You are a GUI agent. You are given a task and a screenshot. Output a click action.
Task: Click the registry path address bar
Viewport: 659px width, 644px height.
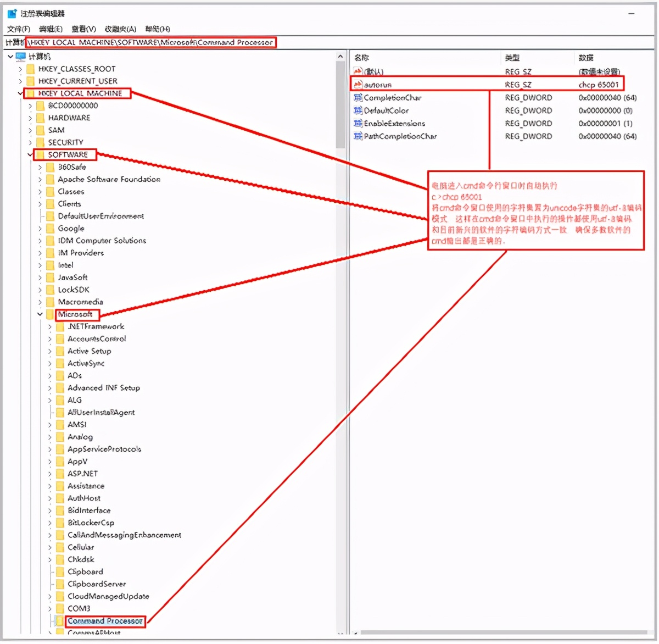[x=329, y=42]
